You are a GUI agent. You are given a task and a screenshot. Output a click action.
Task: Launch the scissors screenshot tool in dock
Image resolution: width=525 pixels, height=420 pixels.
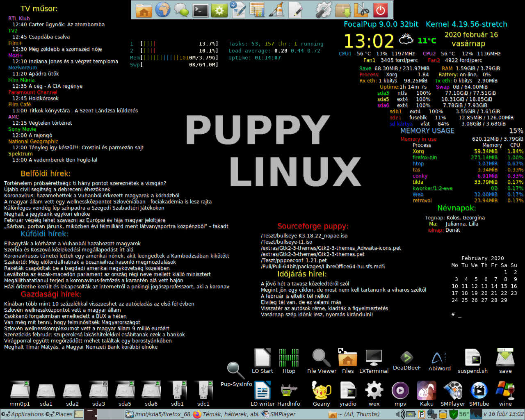point(361,10)
